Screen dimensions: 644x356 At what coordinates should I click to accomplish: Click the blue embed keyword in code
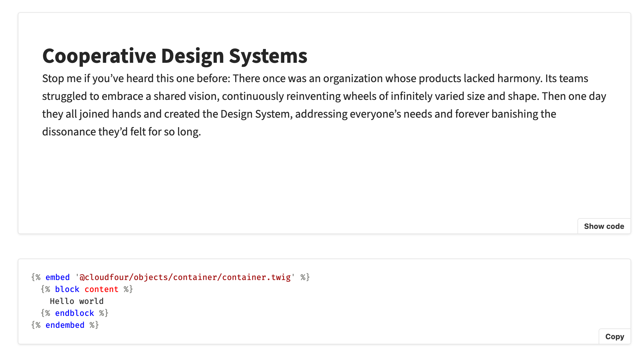tap(57, 277)
